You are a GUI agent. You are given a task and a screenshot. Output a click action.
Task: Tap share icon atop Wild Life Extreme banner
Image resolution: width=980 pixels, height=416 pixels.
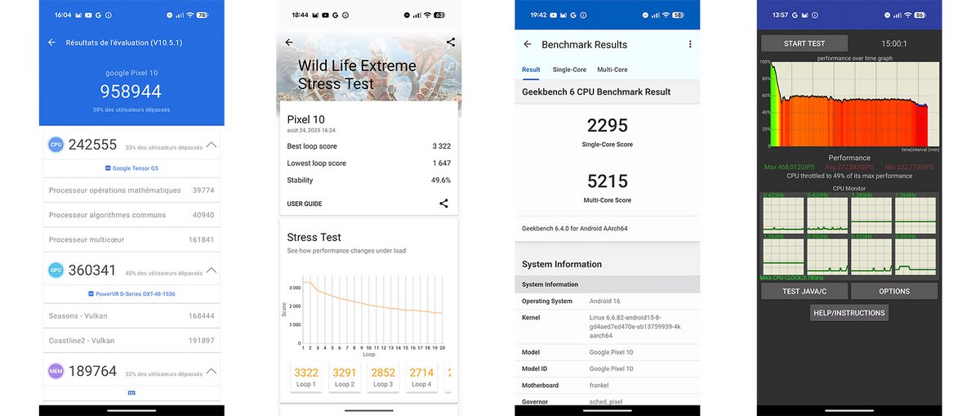point(451,42)
